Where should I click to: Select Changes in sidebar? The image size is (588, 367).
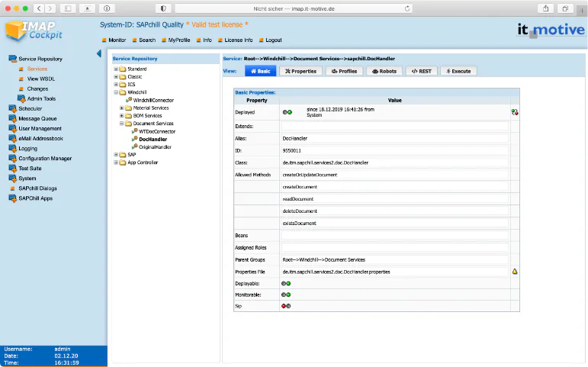coord(37,89)
